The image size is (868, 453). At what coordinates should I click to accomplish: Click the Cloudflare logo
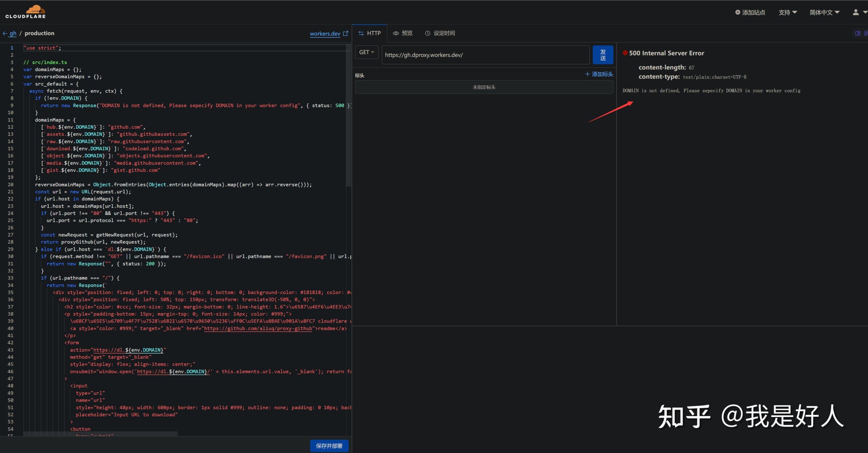point(25,12)
